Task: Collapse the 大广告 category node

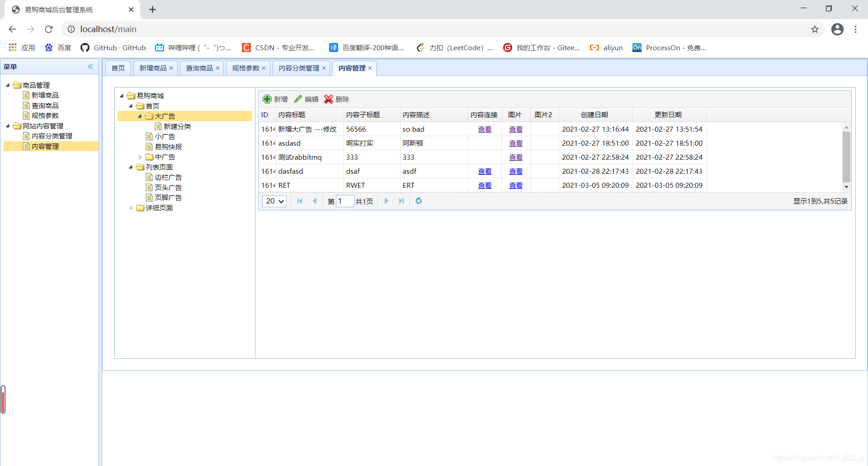Action: click(x=140, y=116)
